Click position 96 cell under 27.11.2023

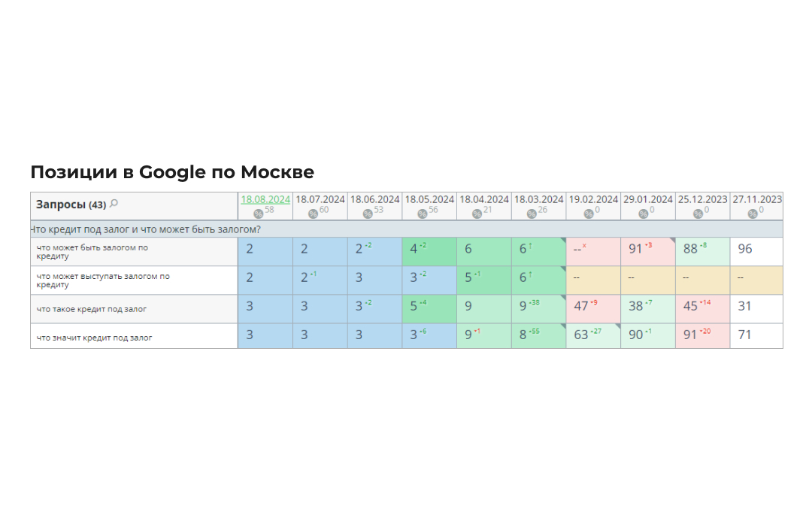click(x=756, y=249)
